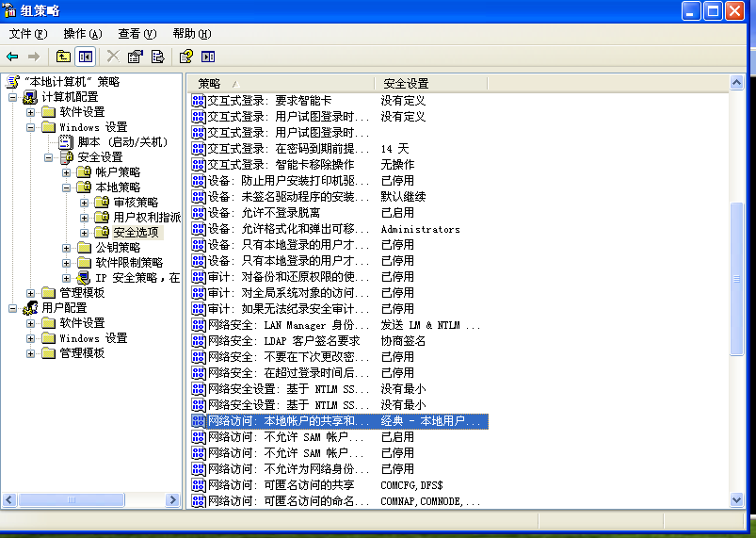Click the “本地计算机” 策略 root icon

coord(12,82)
